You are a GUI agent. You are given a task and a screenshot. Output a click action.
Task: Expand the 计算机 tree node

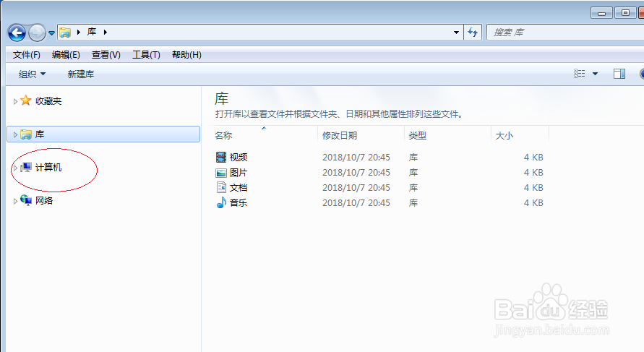15,168
